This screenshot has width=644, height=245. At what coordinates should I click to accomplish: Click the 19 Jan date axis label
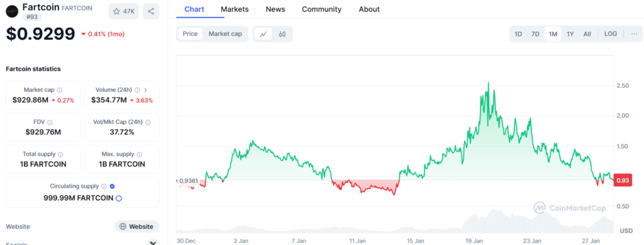point(474,241)
